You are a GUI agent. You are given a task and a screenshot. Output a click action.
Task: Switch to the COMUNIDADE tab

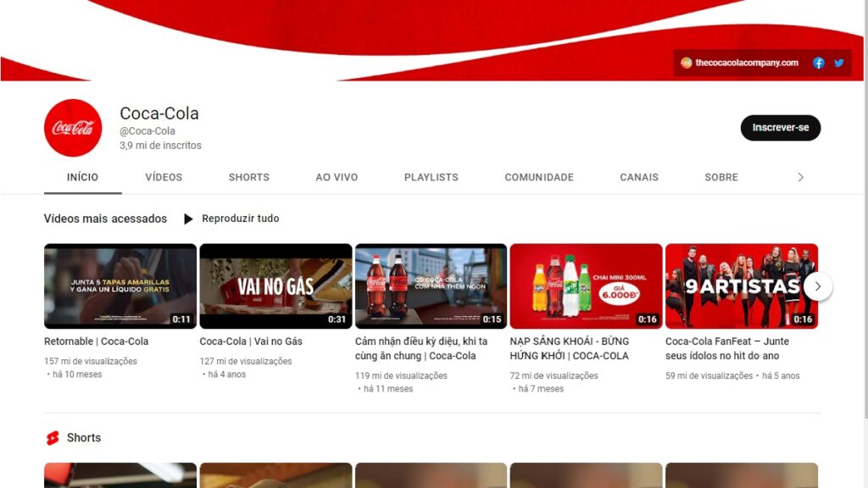coord(539,178)
